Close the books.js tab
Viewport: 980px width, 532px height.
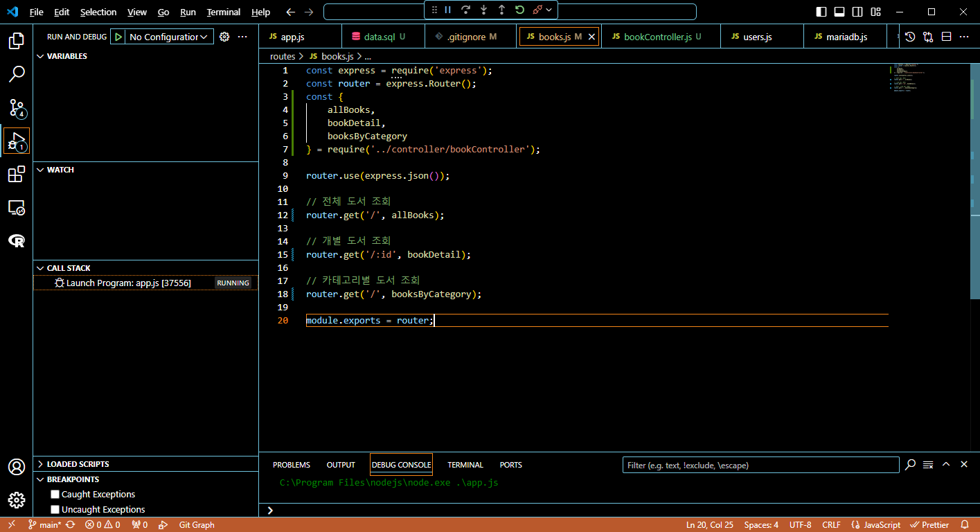click(592, 37)
